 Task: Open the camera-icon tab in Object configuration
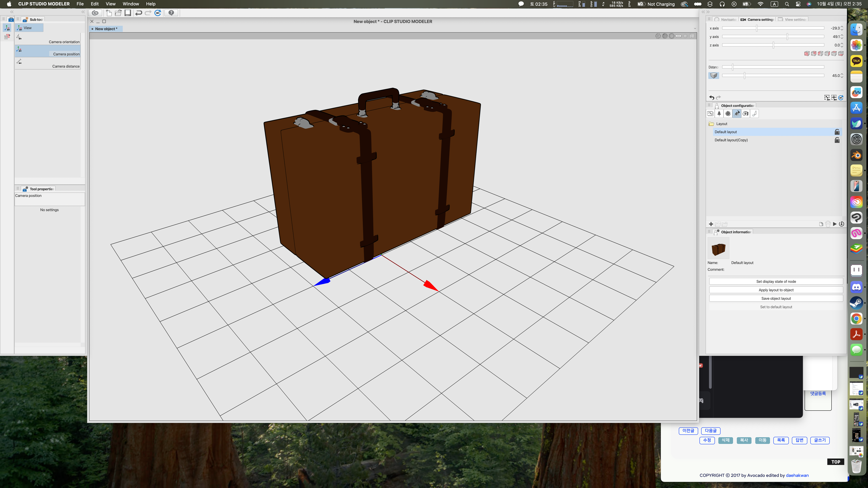click(x=745, y=114)
